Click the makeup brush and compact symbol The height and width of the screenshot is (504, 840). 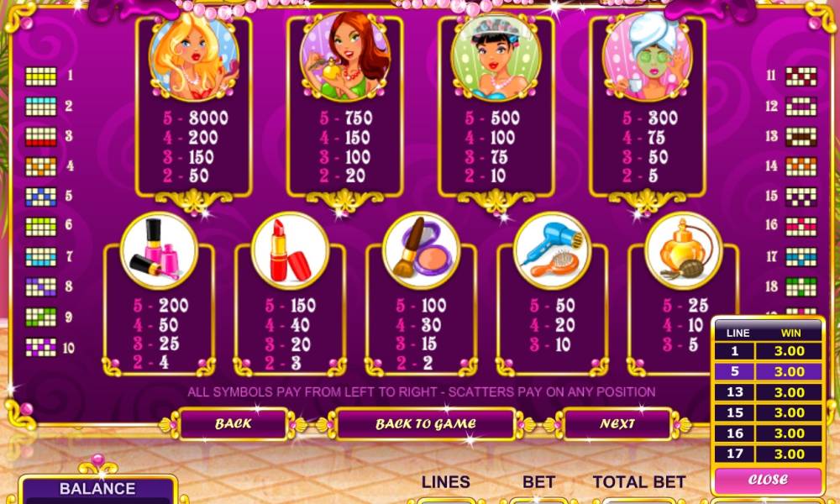tap(421, 250)
